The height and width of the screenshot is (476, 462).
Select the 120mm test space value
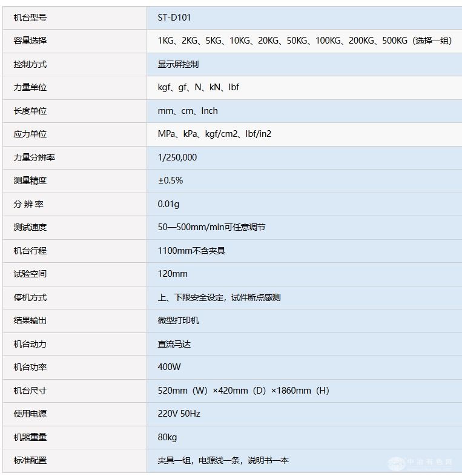coord(173,274)
